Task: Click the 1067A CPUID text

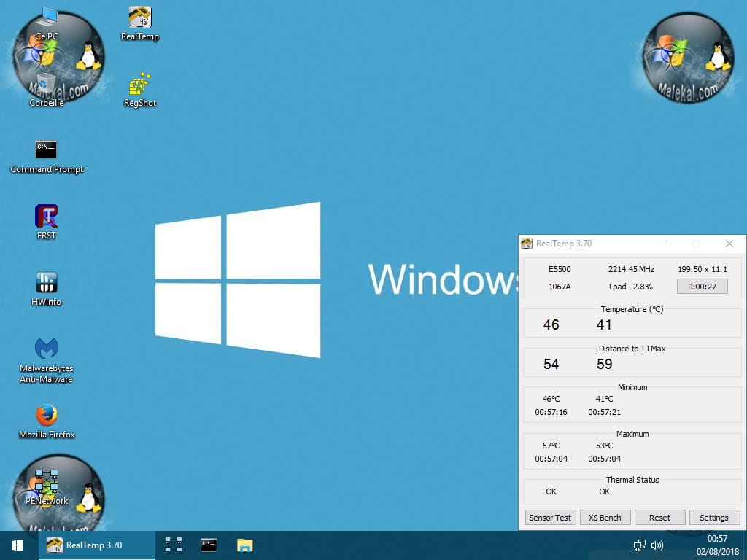Action: (560, 287)
